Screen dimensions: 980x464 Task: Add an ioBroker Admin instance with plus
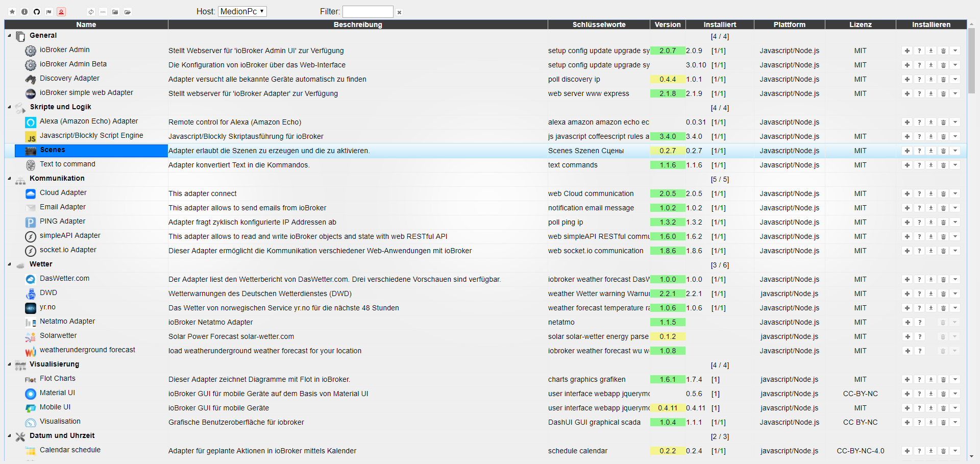907,51
